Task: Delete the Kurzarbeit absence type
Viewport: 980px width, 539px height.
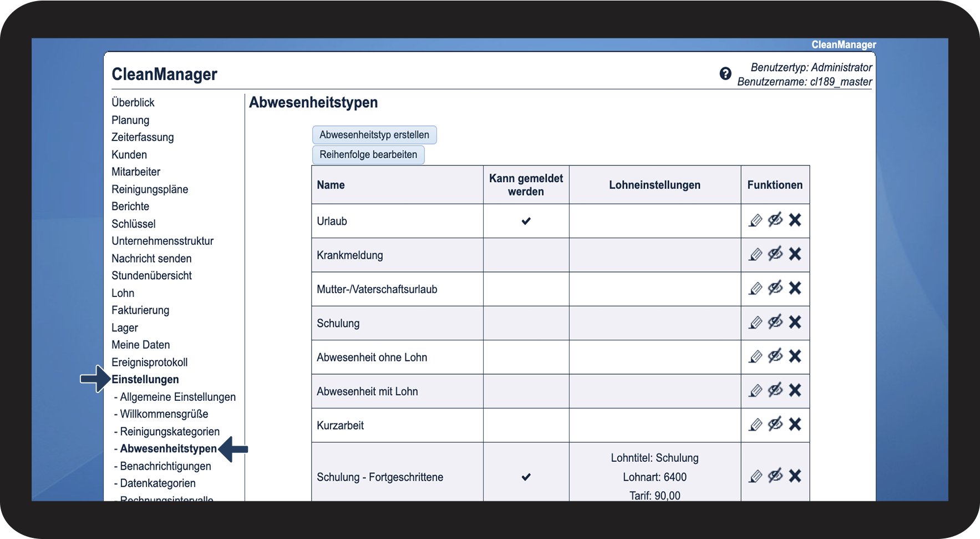Action: click(x=795, y=424)
